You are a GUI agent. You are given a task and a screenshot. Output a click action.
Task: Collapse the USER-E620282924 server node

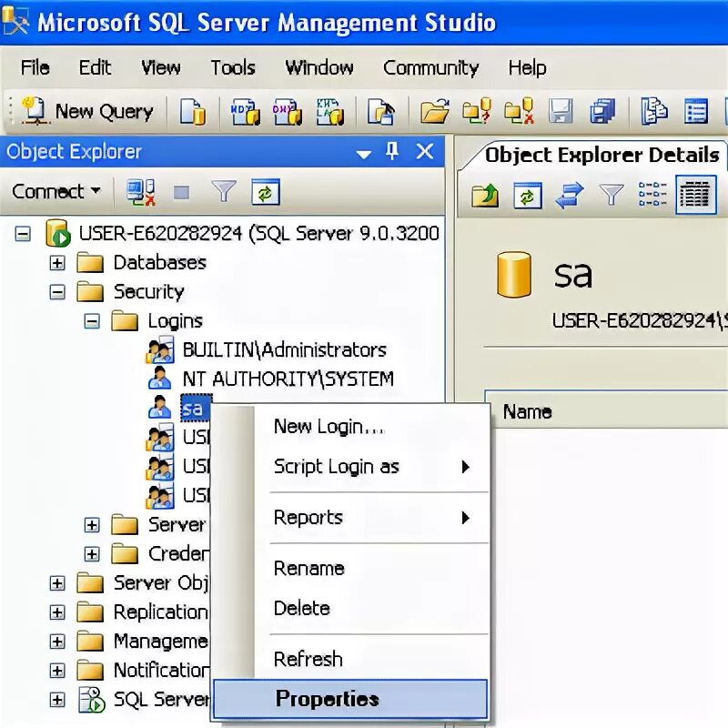pyautogui.click(x=23, y=233)
